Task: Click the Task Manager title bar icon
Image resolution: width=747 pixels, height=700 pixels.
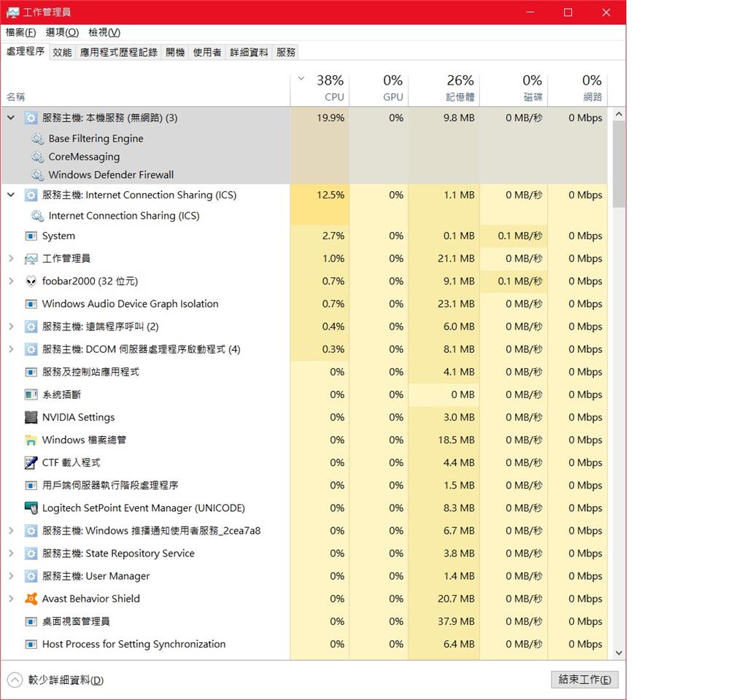Action: click(x=13, y=12)
